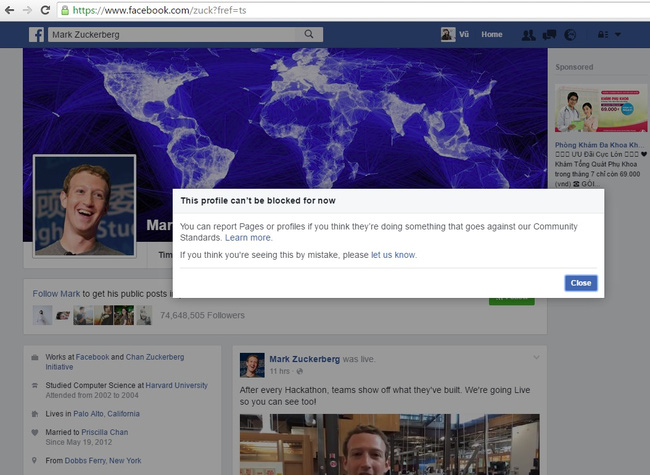
Task: Click Attended from 2002 to 2004 text
Action: click(92, 395)
